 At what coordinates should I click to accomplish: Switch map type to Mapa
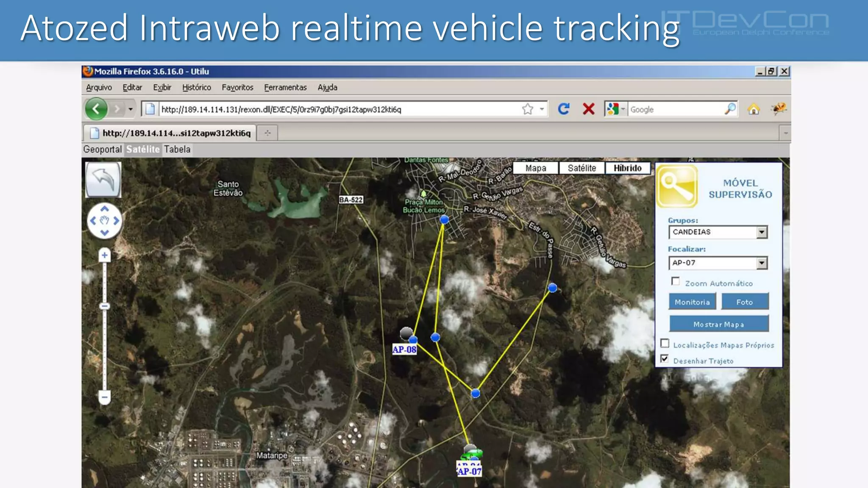536,168
